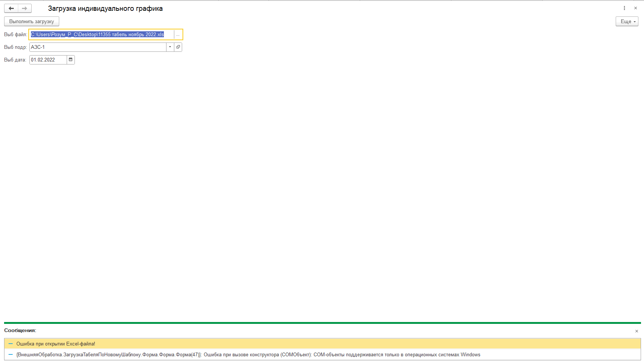
Task: Click the Сообщения header text
Action: click(20, 330)
